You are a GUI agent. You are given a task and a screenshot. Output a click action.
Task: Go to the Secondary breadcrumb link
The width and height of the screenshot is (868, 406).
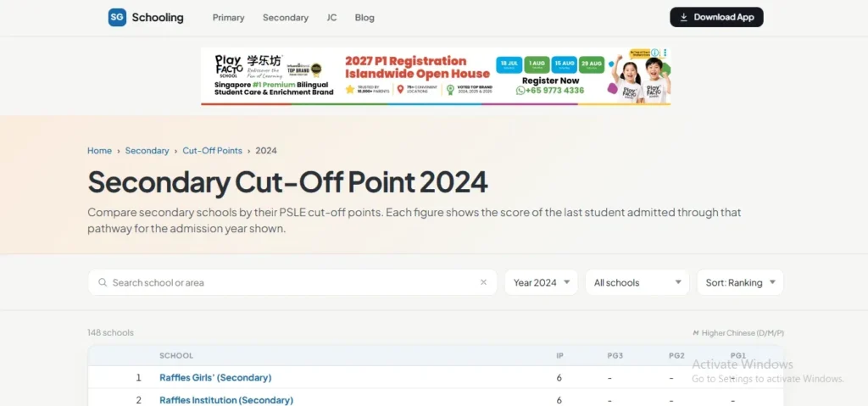tap(147, 151)
